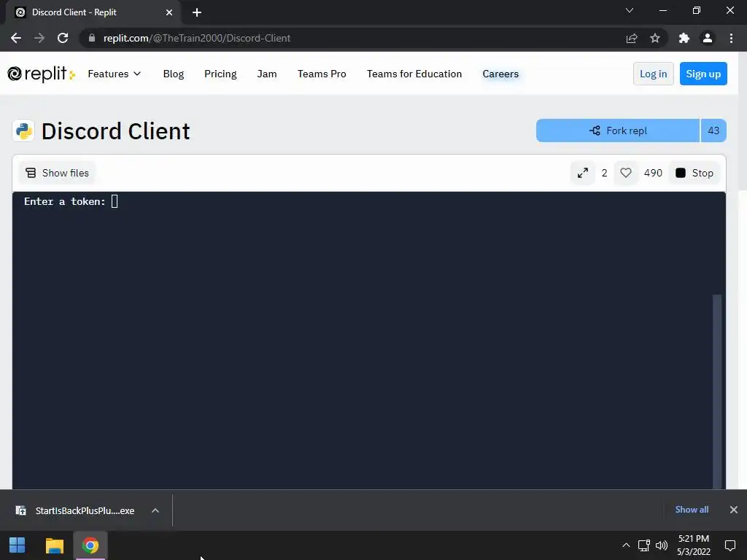Open the tab search chevron

(x=630, y=10)
